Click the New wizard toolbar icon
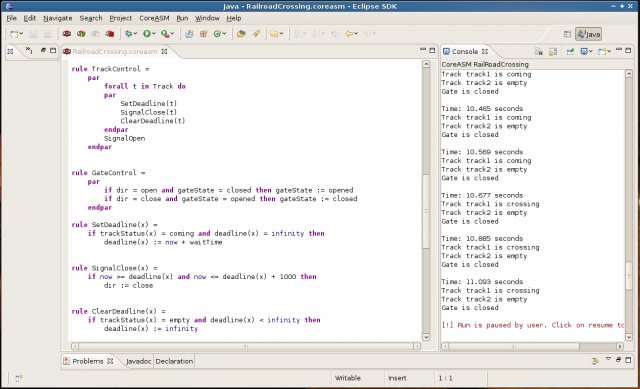This screenshot has width=640, height=389. tap(14, 34)
